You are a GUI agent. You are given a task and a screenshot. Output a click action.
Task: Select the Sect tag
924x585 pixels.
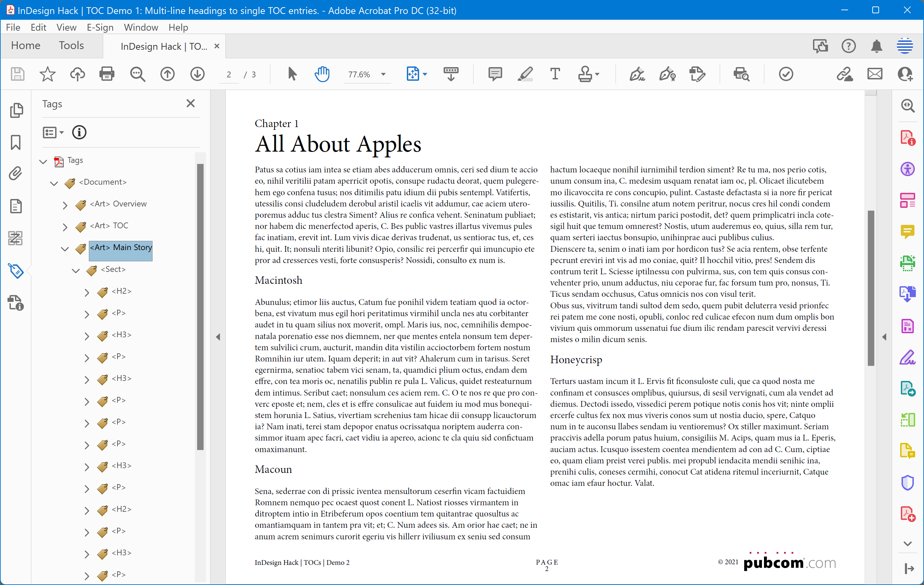[x=113, y=269]
